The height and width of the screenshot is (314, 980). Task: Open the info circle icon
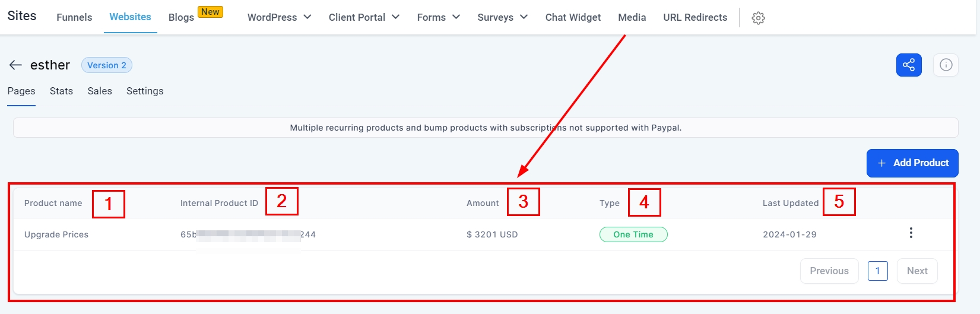coord(946,65)
